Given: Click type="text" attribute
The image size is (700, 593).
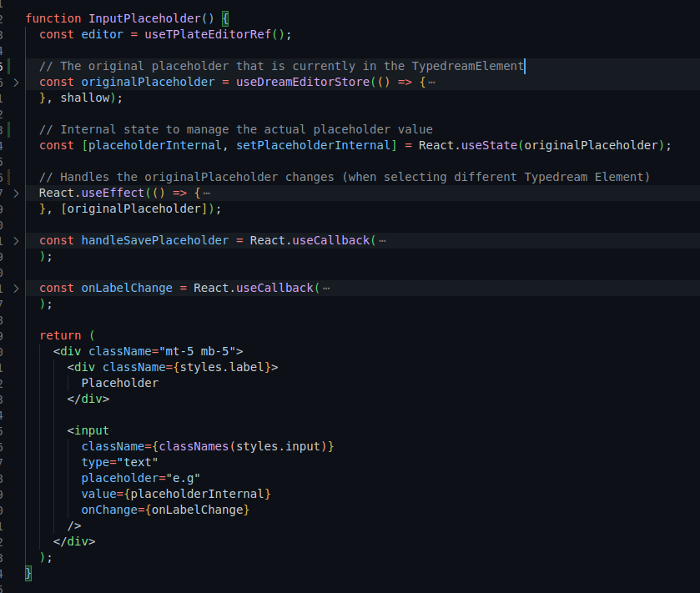Looking at the screenshot, I should 119,462.
